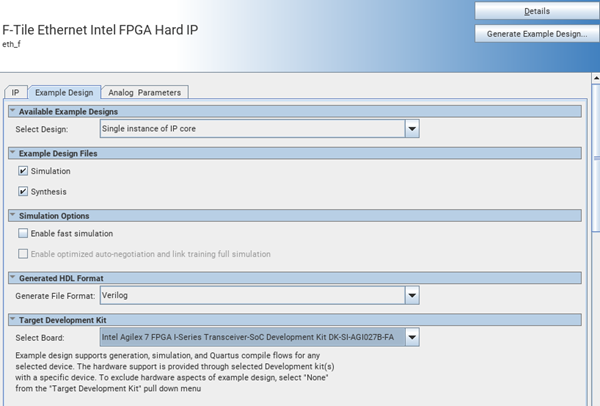Click the Generate File Format label
The height and width of the screenshot is (406, 600).
tap(55, 296)
